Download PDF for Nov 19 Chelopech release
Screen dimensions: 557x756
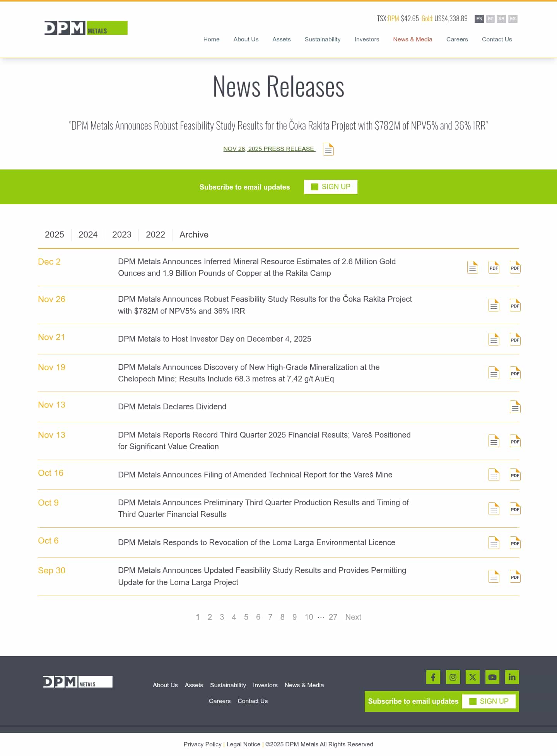pos(515,373)
